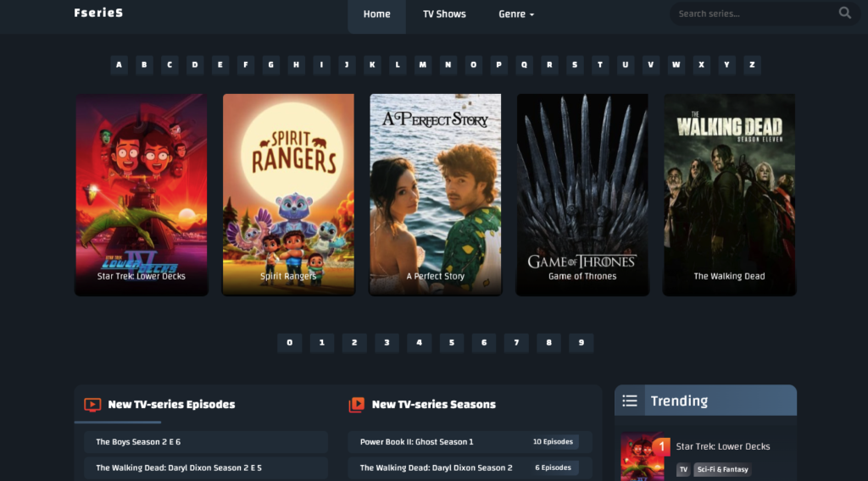The image size is (868, 481).
Task: Open the Spirit Rangers poster
Action: tap(288, 194)
